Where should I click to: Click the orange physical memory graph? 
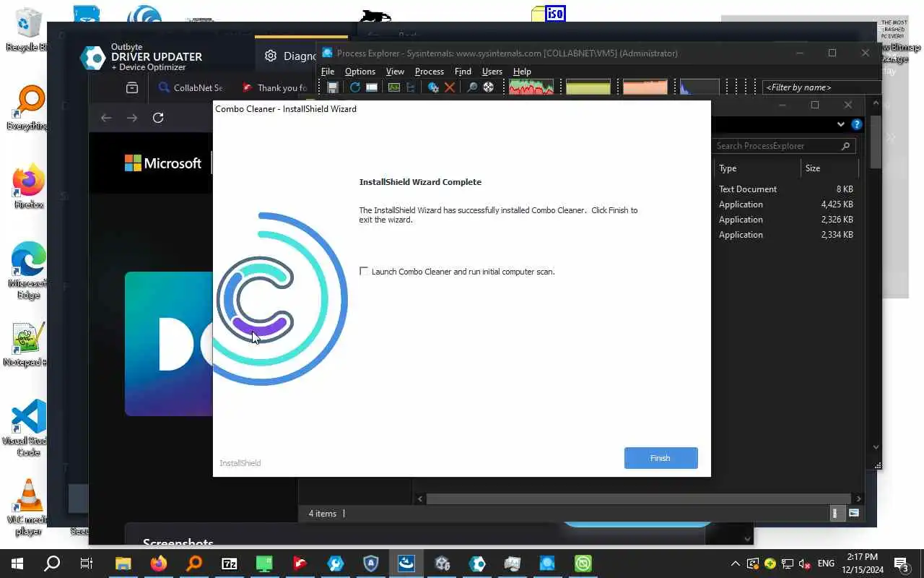click(x=645, y=87)
